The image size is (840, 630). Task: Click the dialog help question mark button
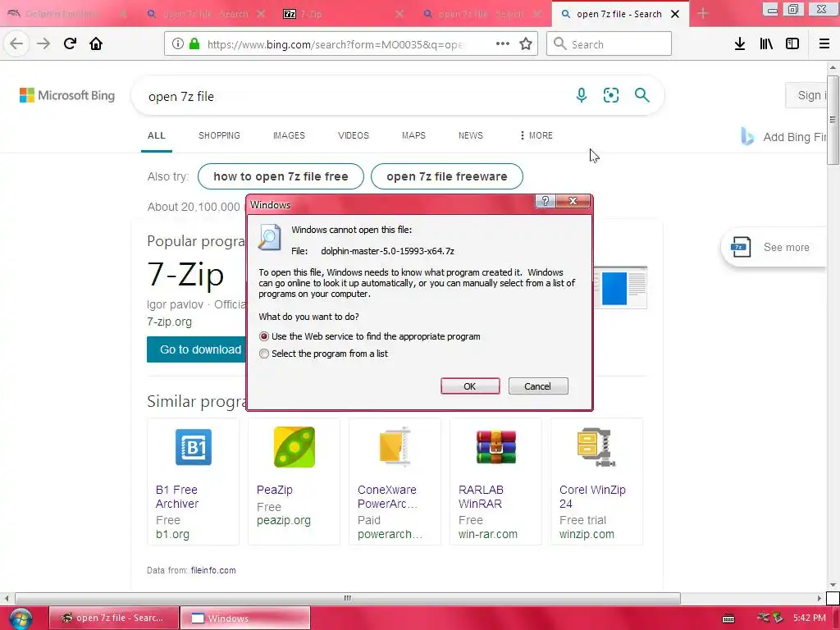pyautogui.click(x=546, y=201)
